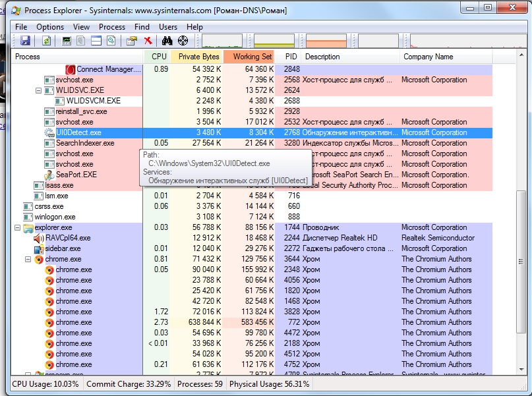
Task: Click the 583 456 K working set value
Action: point(257,322)
